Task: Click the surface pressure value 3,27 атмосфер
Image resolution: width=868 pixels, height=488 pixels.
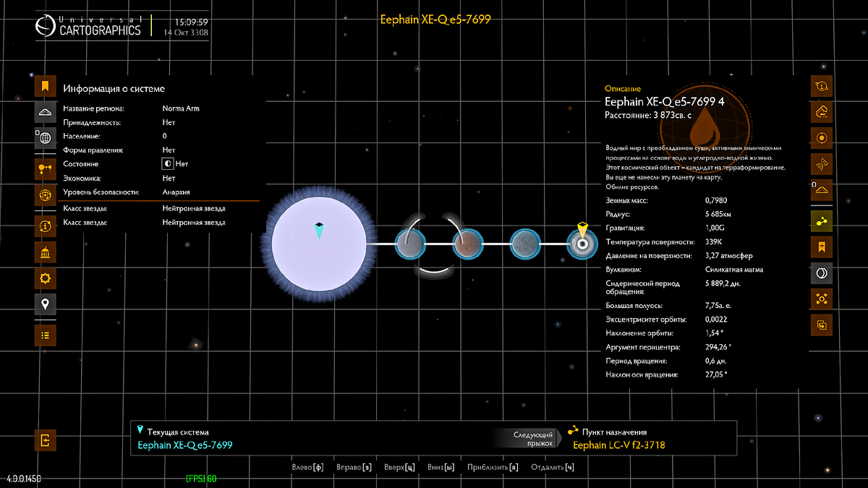Action: [729, 256]
